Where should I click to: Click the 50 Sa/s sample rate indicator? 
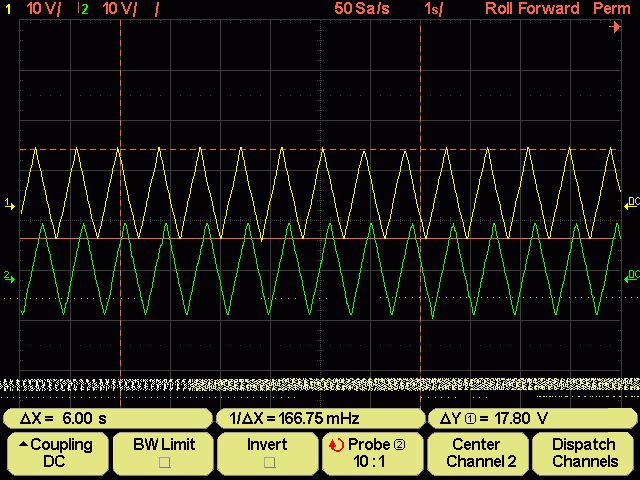tap(355, 8)
